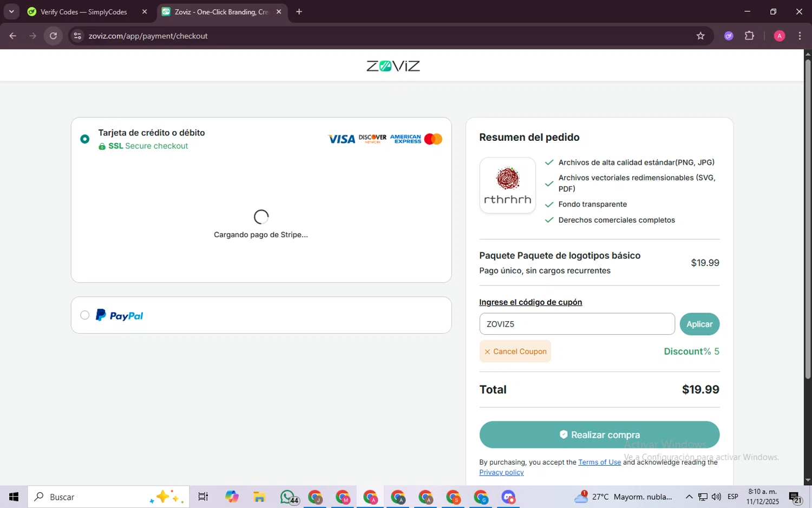Select the PayPal payment radio button
This screenshot has width=812, height=508.
tap(84, 315)
